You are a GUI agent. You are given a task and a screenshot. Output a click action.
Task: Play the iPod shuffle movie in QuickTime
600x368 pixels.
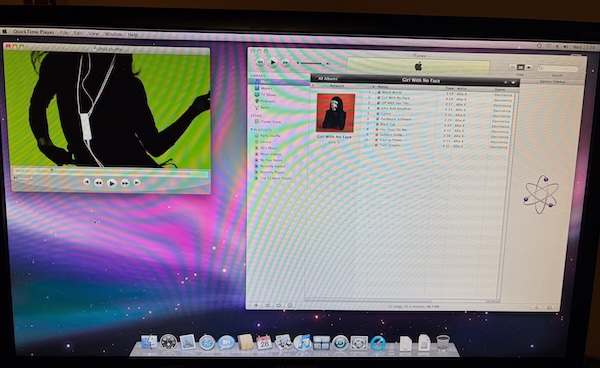[111, 183]
